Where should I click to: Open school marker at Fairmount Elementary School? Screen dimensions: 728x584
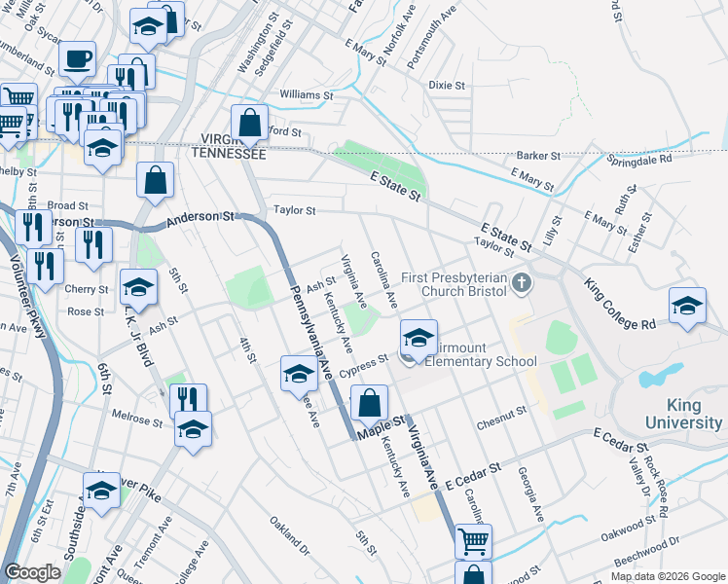419,339
